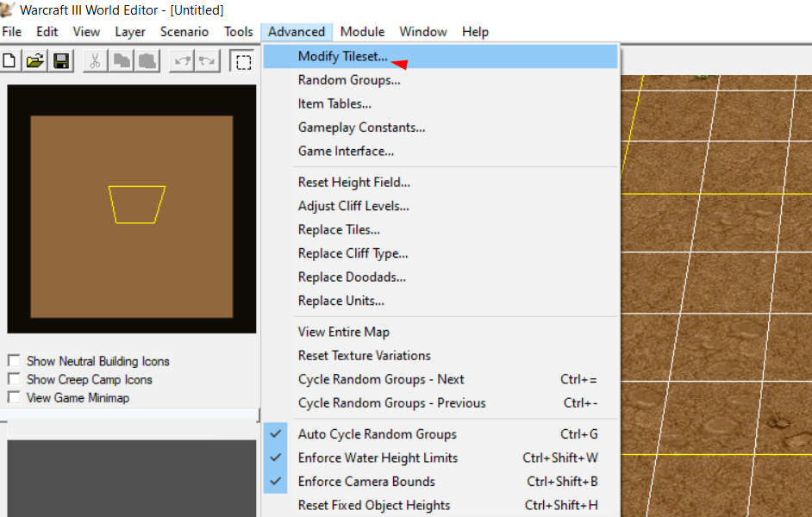Choose Random Groups... menu entry
This screenshot has width=812, height=517.
coord(440,80)
